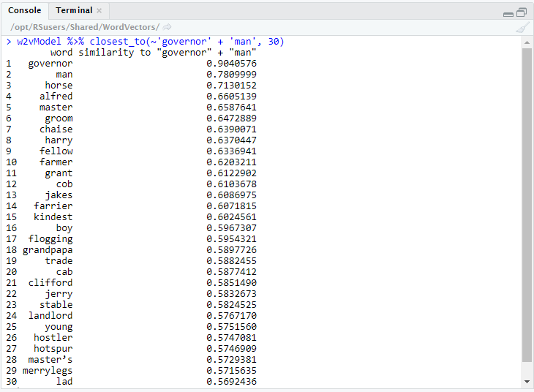This screenshot has width=534, height=392.
Task: Click the similarity value 0.5692436
Action: pos(231,382)
